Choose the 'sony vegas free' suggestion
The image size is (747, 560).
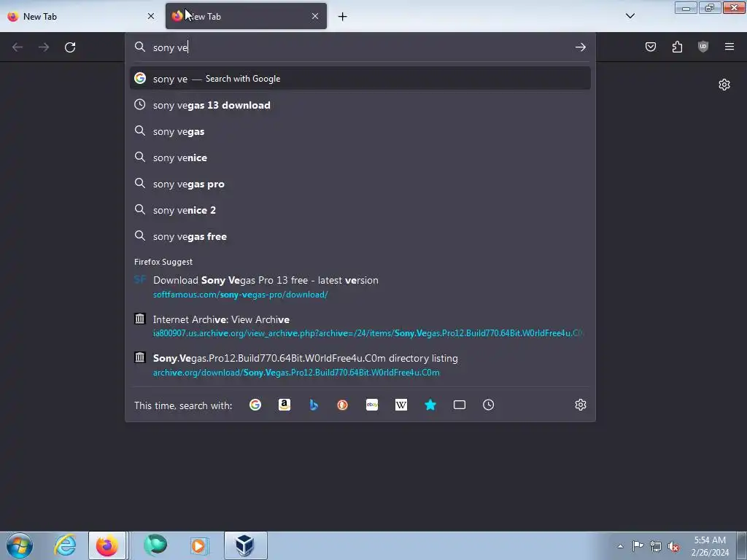point(360,236)
